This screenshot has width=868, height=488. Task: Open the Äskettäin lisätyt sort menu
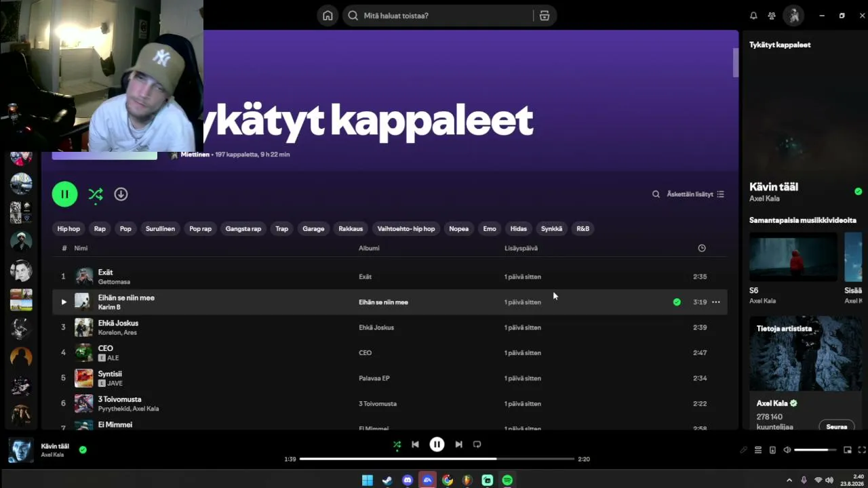(x=695, y=194)
